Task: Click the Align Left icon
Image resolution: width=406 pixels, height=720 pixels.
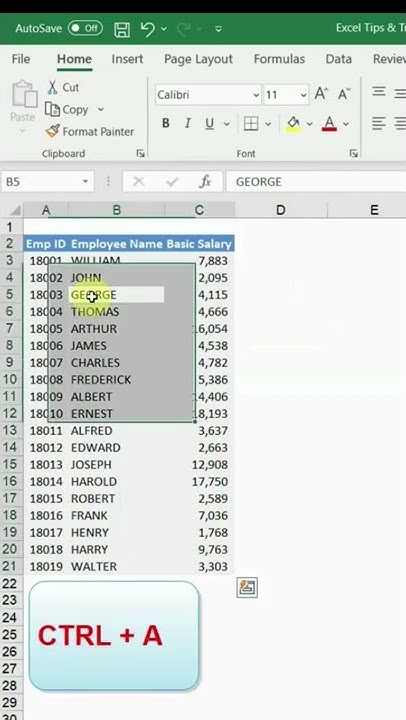Action: [378, 124]
